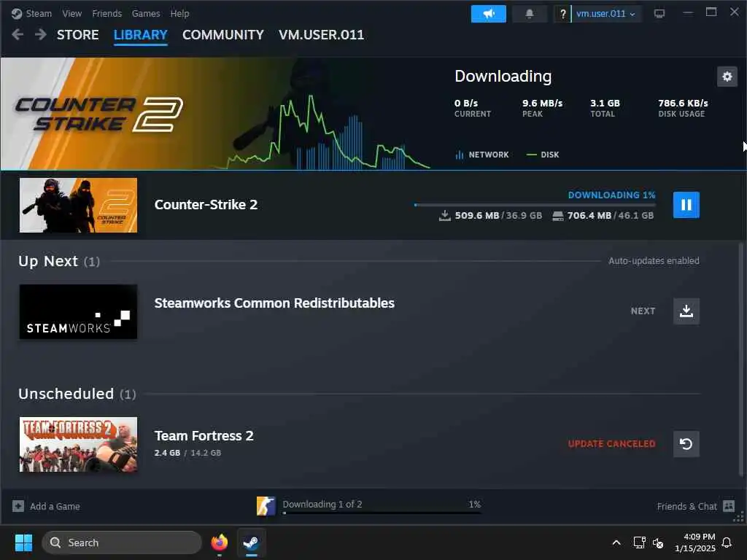Switch to the STORE tab
747x560 pixels.
[77, 35]
